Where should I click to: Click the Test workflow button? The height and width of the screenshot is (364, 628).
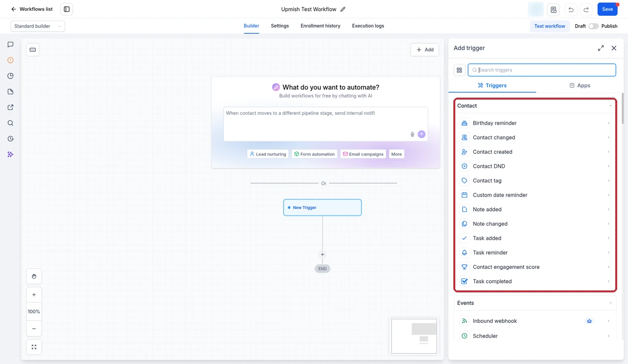549,26
